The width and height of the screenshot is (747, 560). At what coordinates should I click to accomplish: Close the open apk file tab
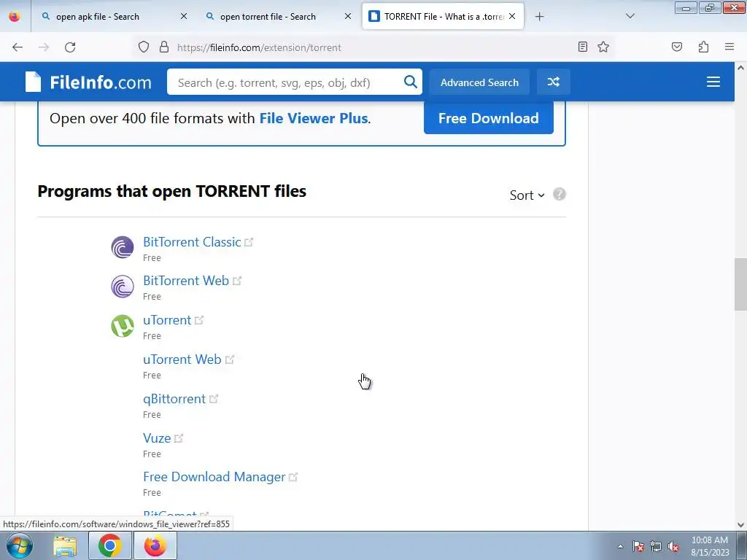coord(183,16)
